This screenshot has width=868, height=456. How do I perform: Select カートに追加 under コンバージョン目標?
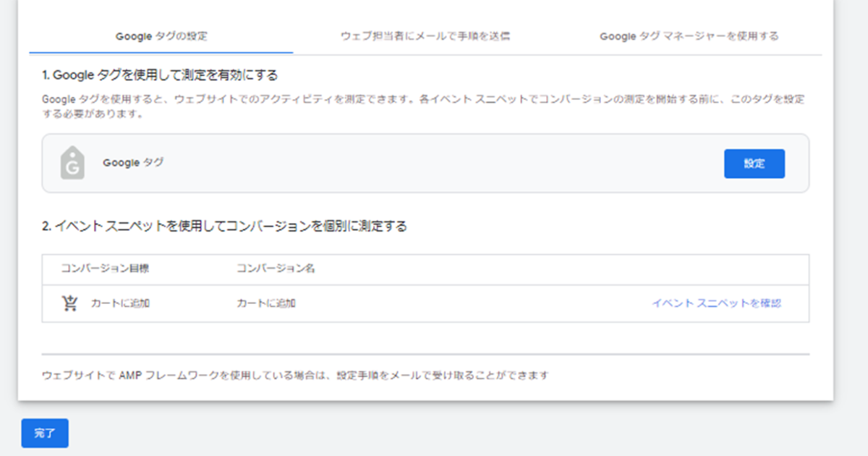click(120, 303)
